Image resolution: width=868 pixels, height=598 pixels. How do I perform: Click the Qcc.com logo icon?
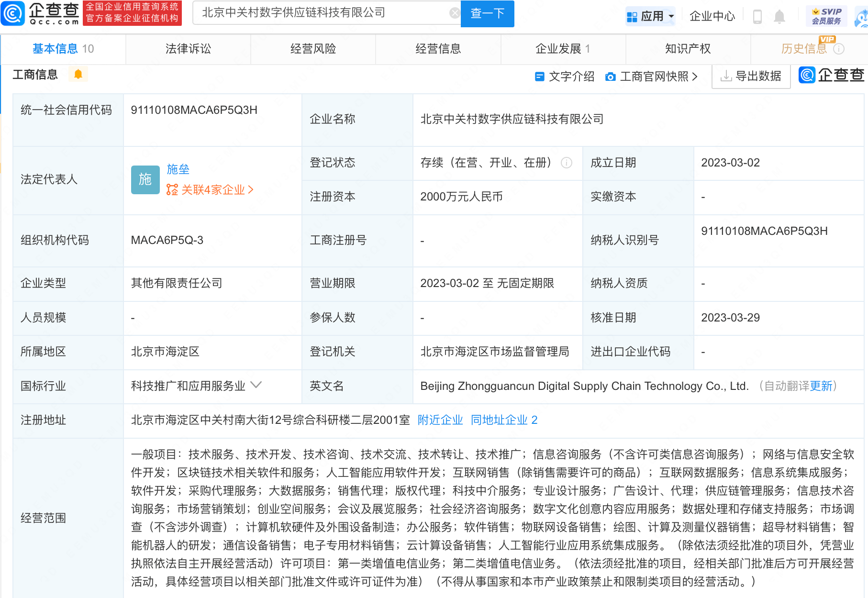13,13
